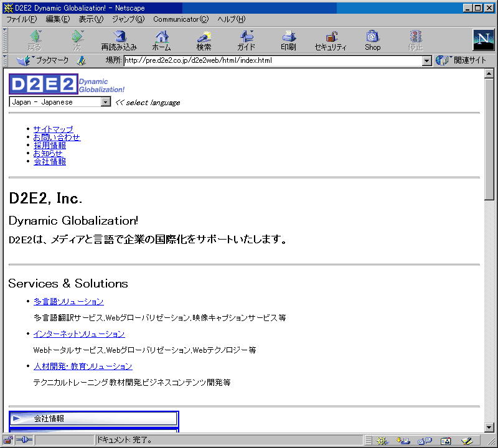Screen dimensions: 498x448
Task: Open the Guide (ガイド) toolbar icon
Action: (x=246, y=40)
